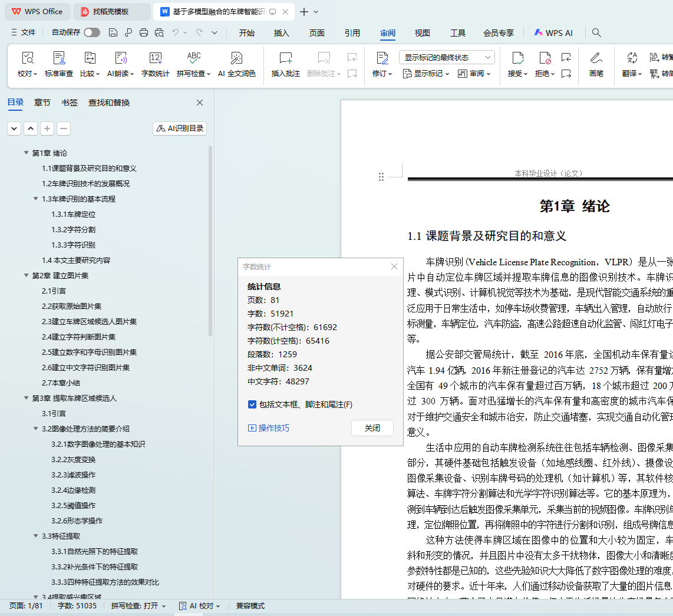
Task: Close the 字数统计 dialog with X
Action: point(394,266)
